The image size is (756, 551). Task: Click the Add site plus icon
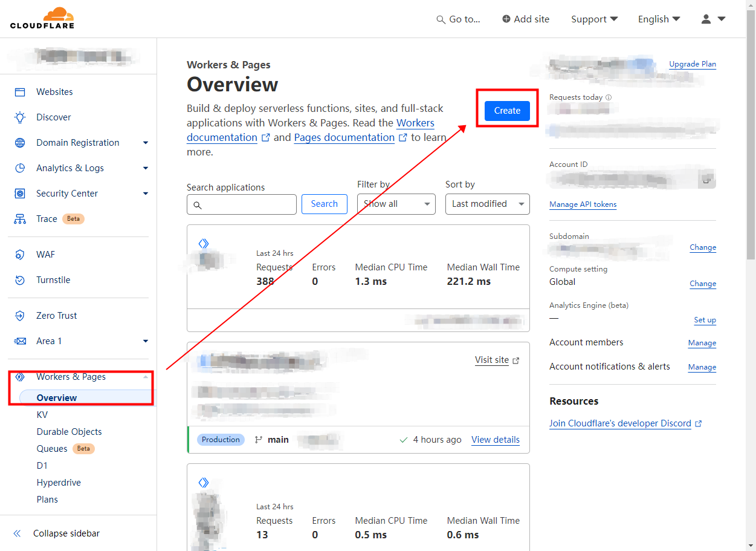(506, 19)
